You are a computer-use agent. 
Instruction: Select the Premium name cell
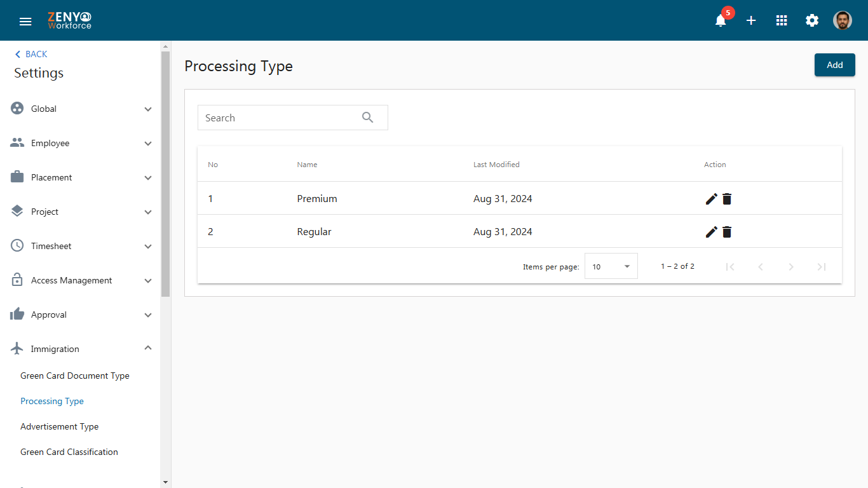[x=317, y=199]
